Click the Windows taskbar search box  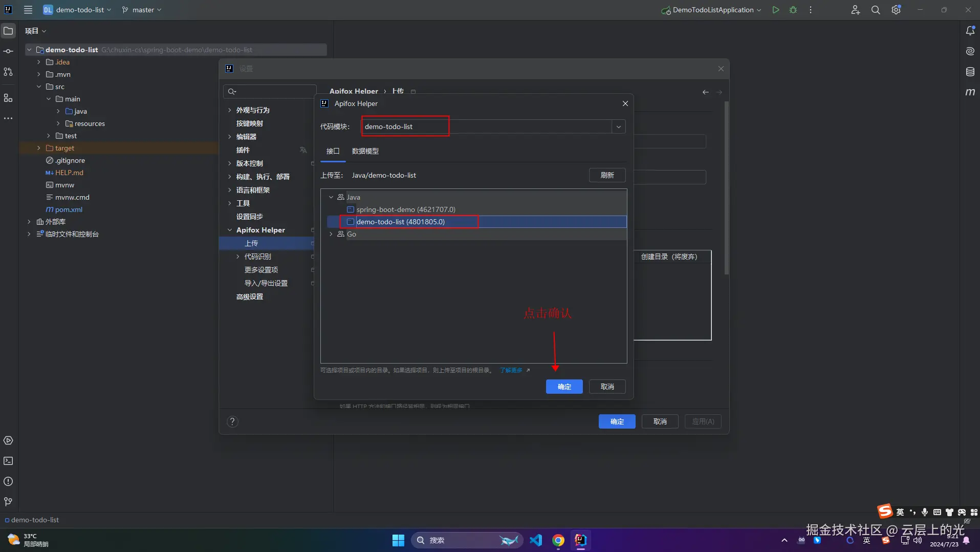point(467,540)
